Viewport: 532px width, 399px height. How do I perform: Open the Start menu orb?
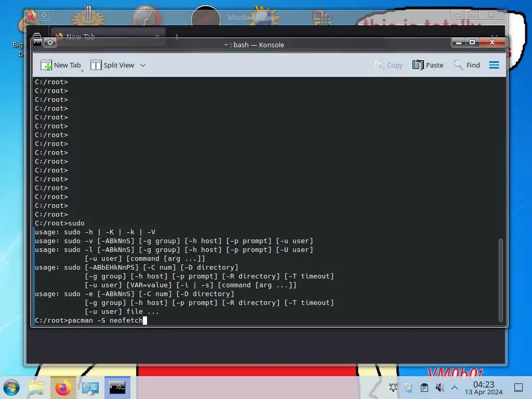tap(11, 388)
